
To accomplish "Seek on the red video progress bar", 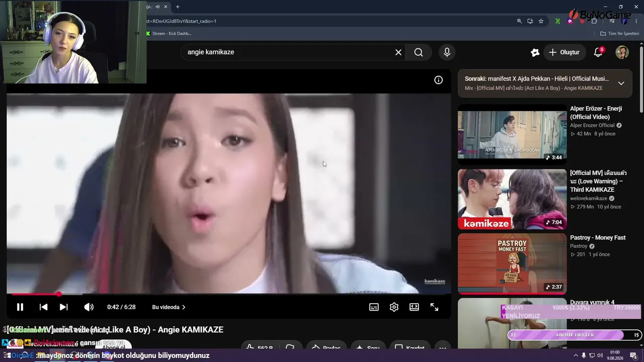I will click(x=228, y=294).
